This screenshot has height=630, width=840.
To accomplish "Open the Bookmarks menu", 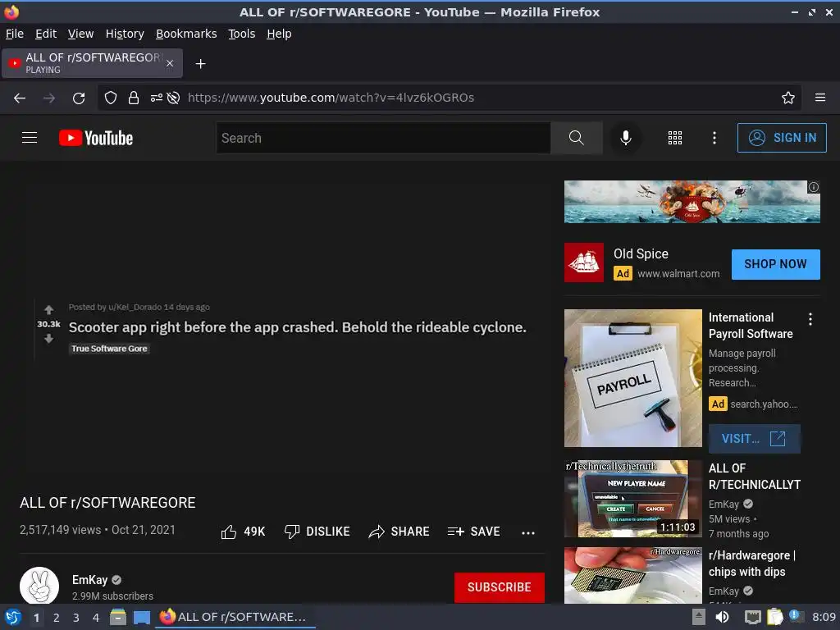I will (x=186, y=34).
